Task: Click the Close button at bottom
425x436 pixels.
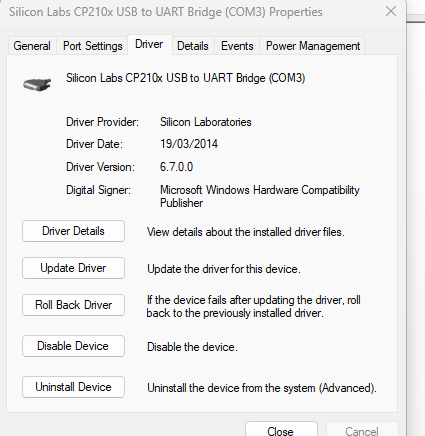Action: [x=281, y=429]
